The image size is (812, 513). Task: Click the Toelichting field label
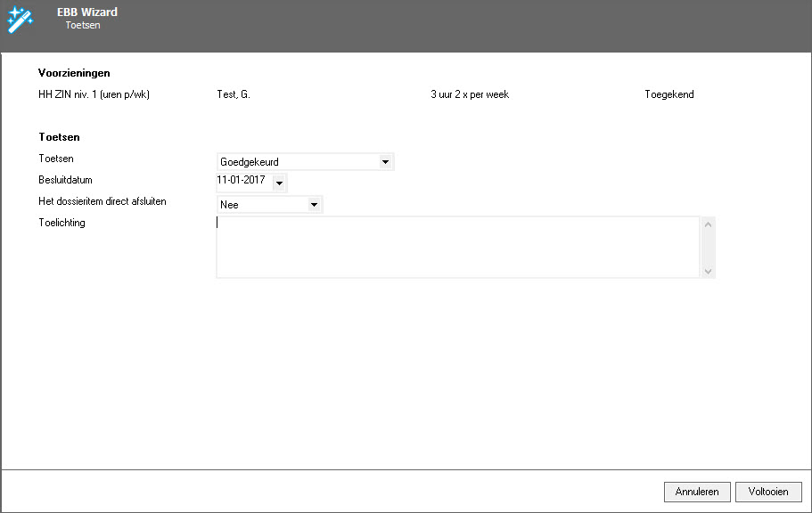[62, 223]
